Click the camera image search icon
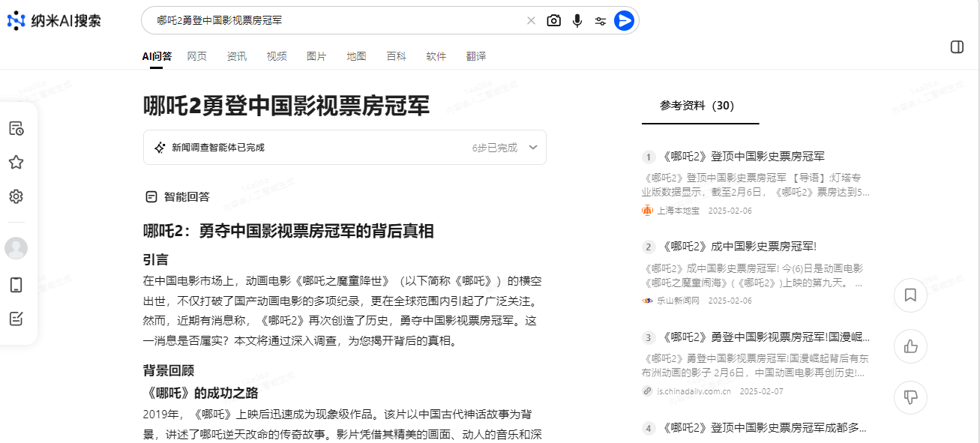Viewport: 980px width, 443px height. coord(553,21)
